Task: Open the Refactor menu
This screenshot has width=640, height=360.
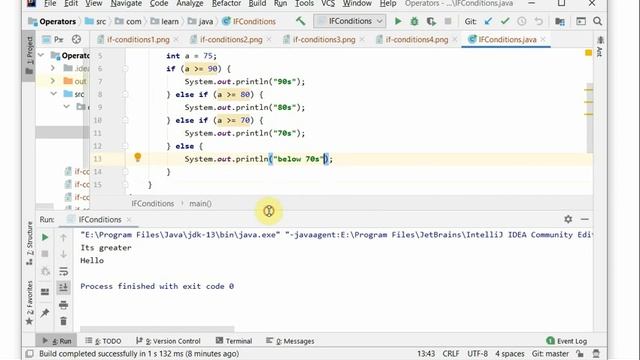Action: click(x=226, y=4)
